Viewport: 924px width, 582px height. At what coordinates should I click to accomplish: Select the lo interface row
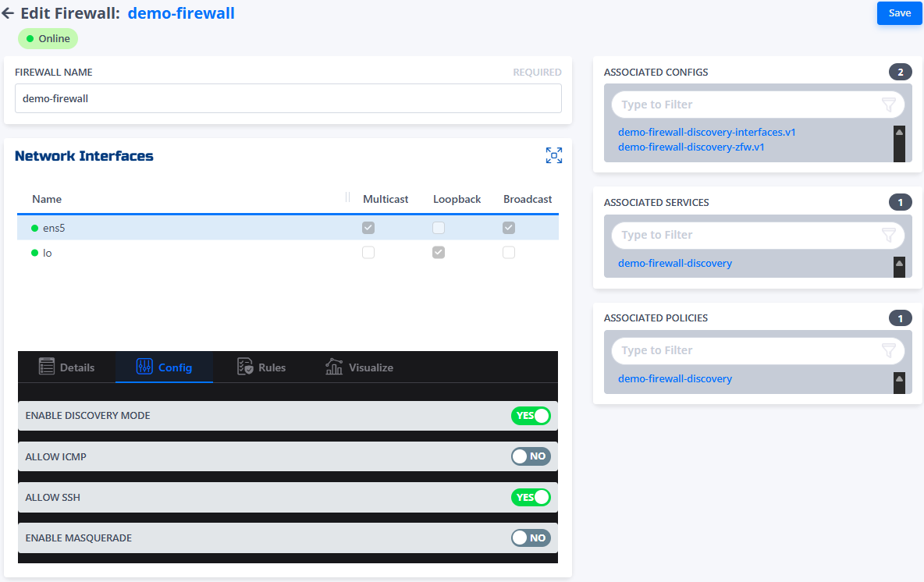coord(287,253)
